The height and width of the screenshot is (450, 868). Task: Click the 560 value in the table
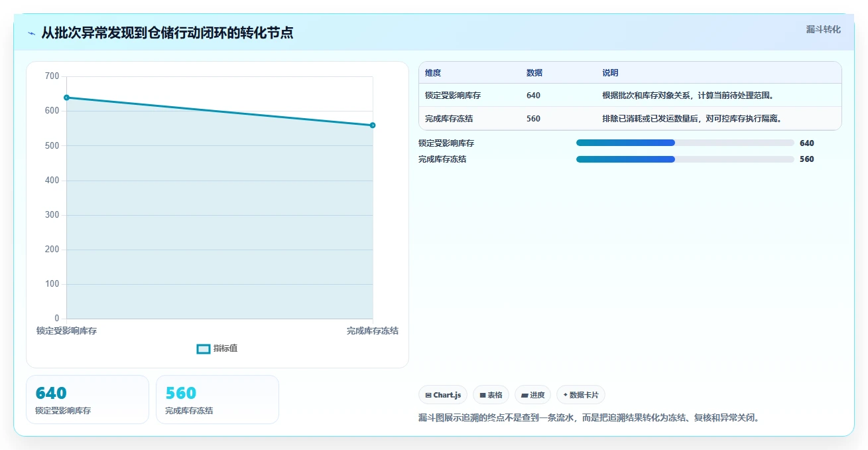pyautogui.click(x=533, y=119)
